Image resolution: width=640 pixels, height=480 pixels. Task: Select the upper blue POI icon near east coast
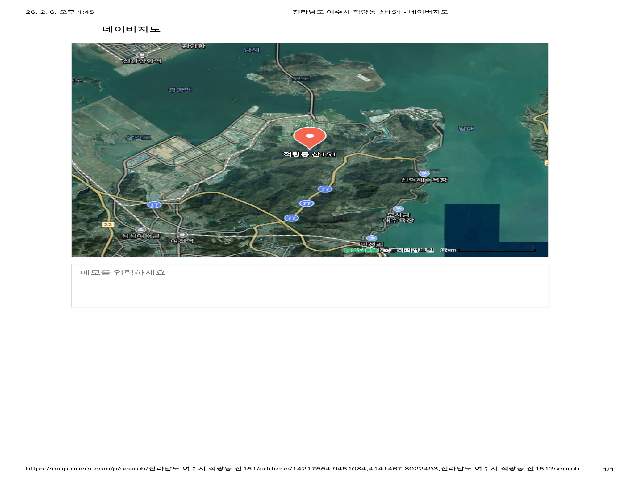[x=424, y=173]
